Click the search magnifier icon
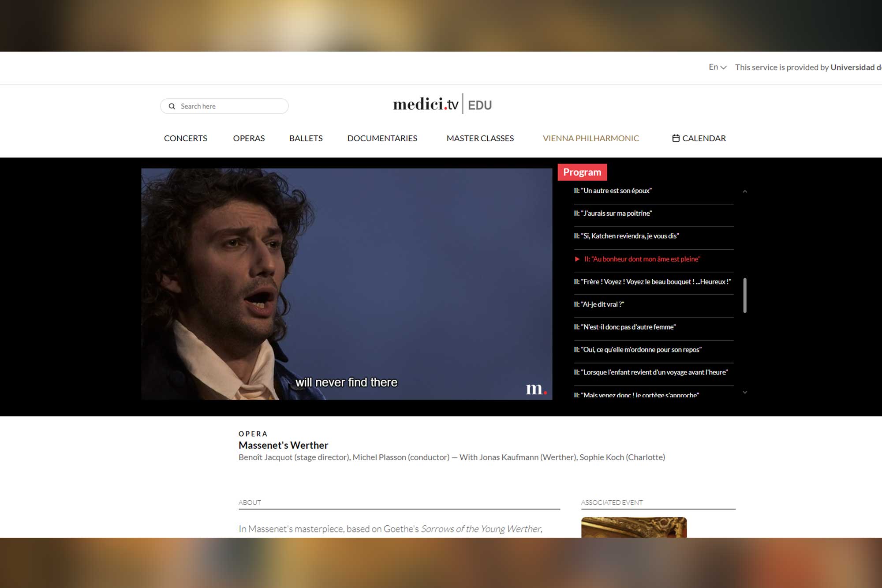Screen dimensions: 882x588 tap(172, 106)
